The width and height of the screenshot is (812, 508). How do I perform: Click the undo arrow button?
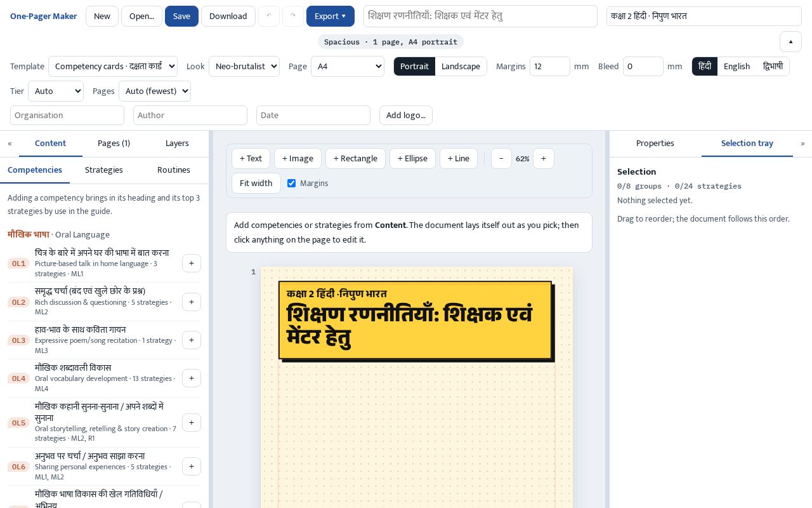point(269,17)
